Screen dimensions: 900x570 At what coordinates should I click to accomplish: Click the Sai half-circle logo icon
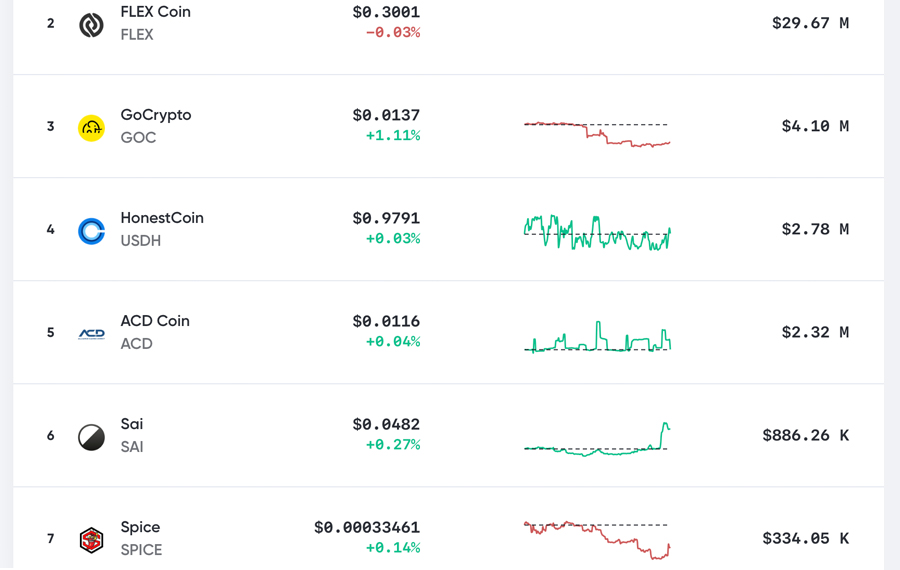coord(91,437)
